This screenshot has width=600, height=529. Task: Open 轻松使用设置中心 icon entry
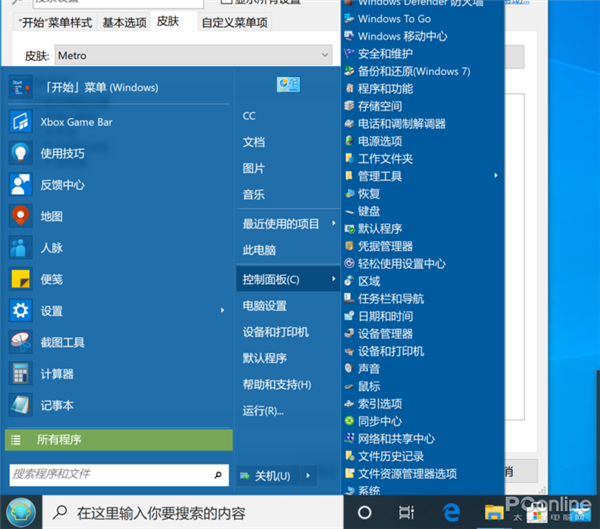pos(349,263)
